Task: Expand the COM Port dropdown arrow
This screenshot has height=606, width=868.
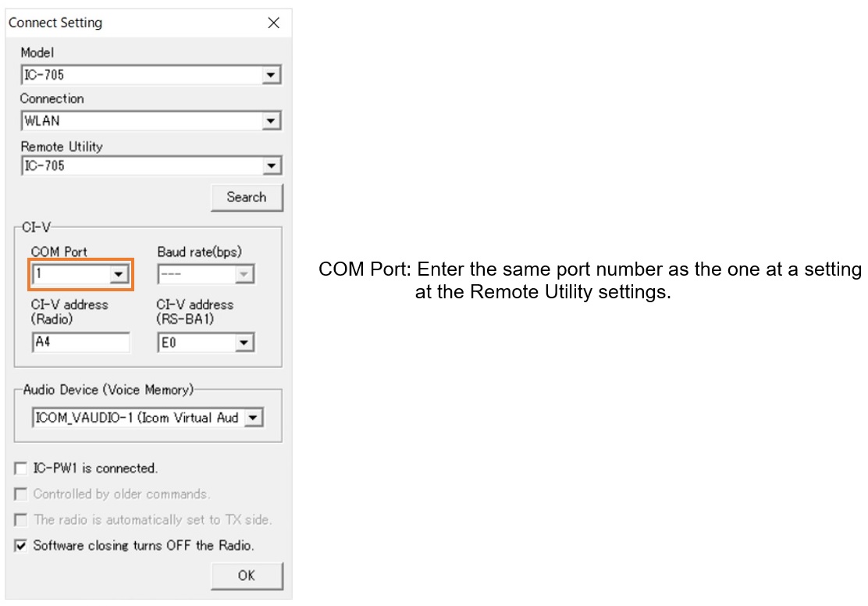Action: pos(119,273)
